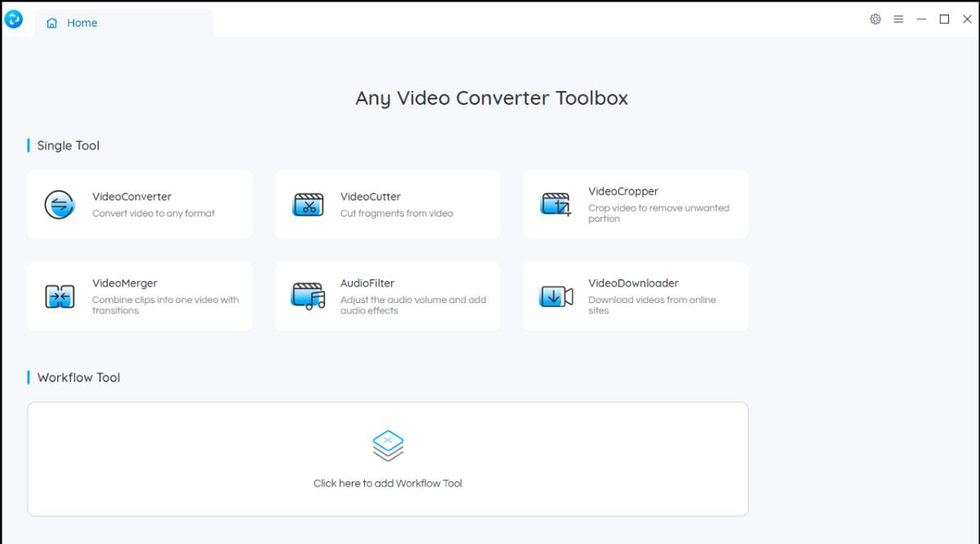The image size is (980, 544).
Task: Minimize the Any Video Converter window
Action: 921,20
